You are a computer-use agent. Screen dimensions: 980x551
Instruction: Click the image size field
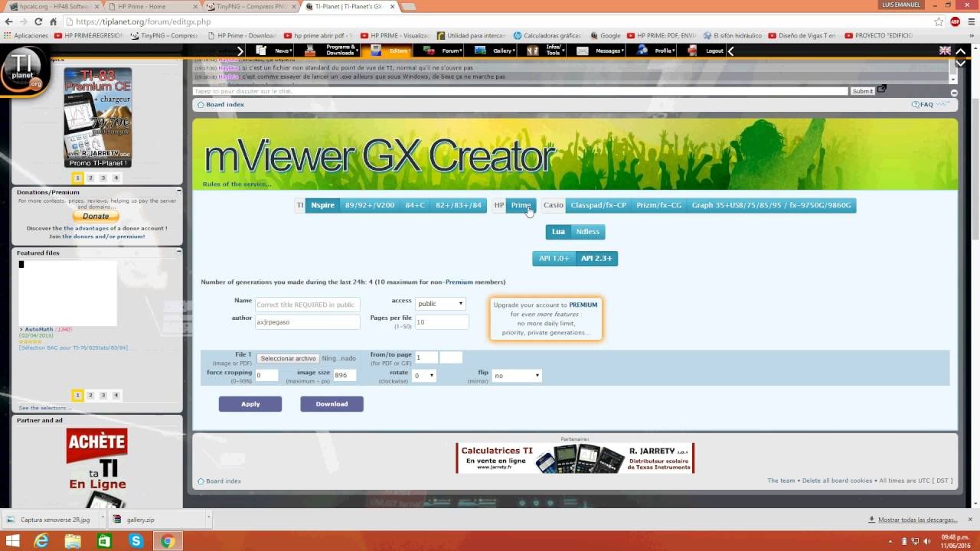click(x=344, y=375)
